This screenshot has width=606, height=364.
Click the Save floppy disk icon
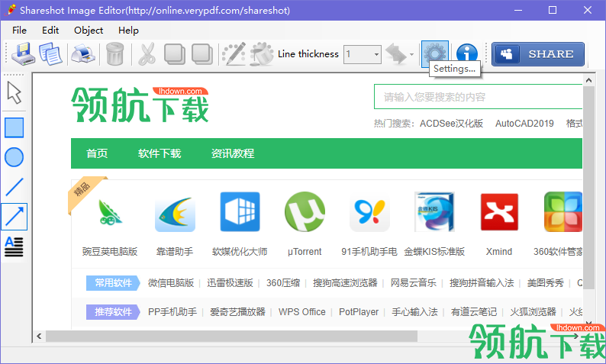23,53
